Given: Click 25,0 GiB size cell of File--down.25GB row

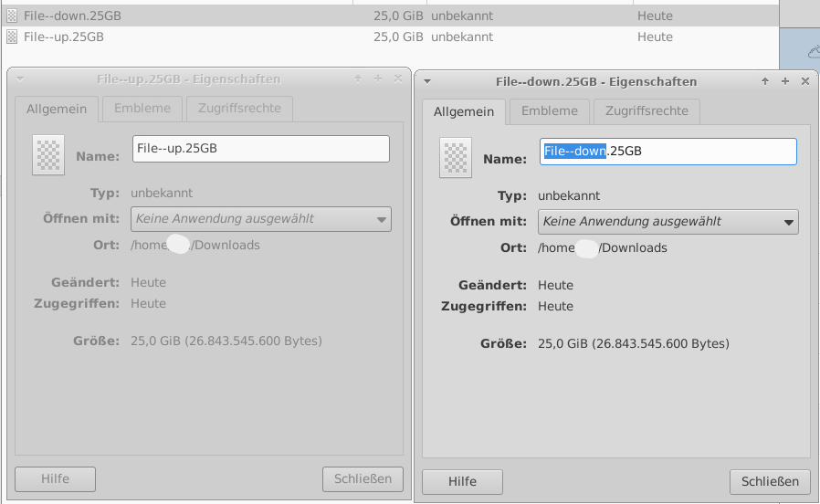Looking at the screenshot, I should coord(398,16).
